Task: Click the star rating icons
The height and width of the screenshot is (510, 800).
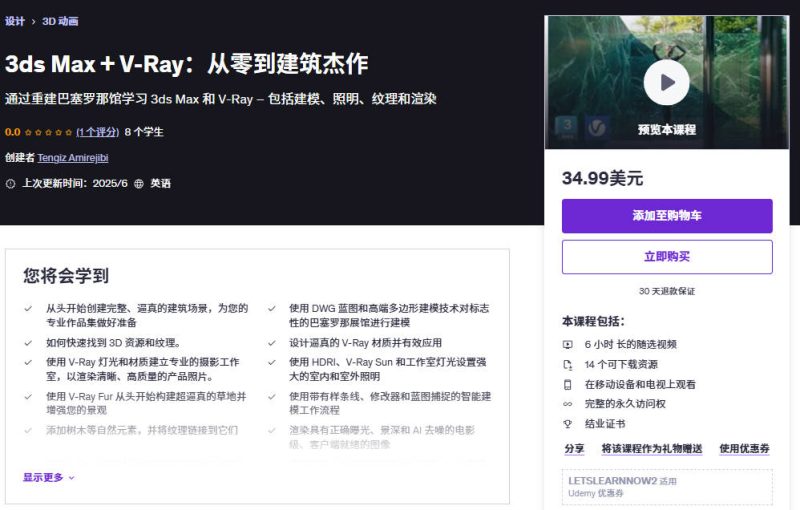Action: pyautogui.click(x=48, y=132)
